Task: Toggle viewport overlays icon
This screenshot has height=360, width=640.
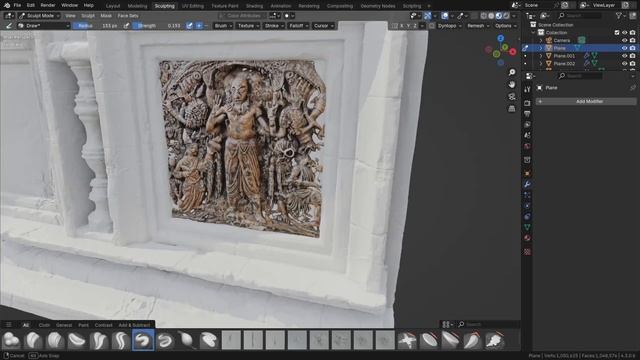Action: (x=445, y=16)
